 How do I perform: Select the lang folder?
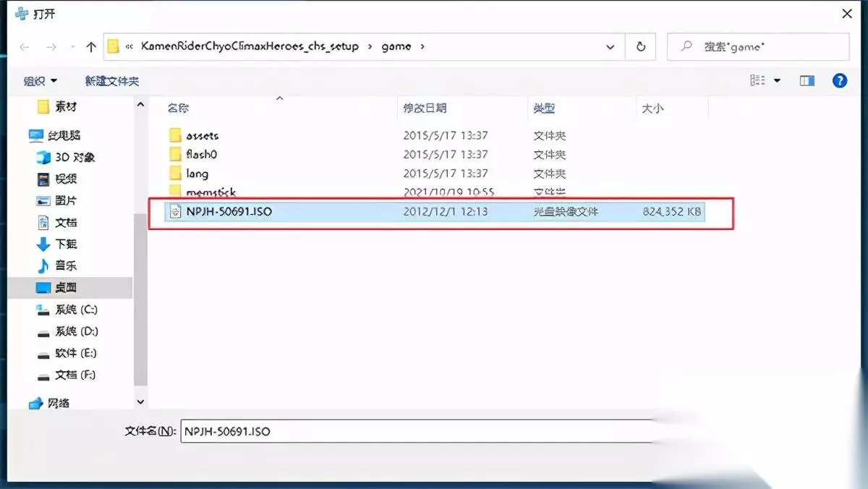[197, 174]
